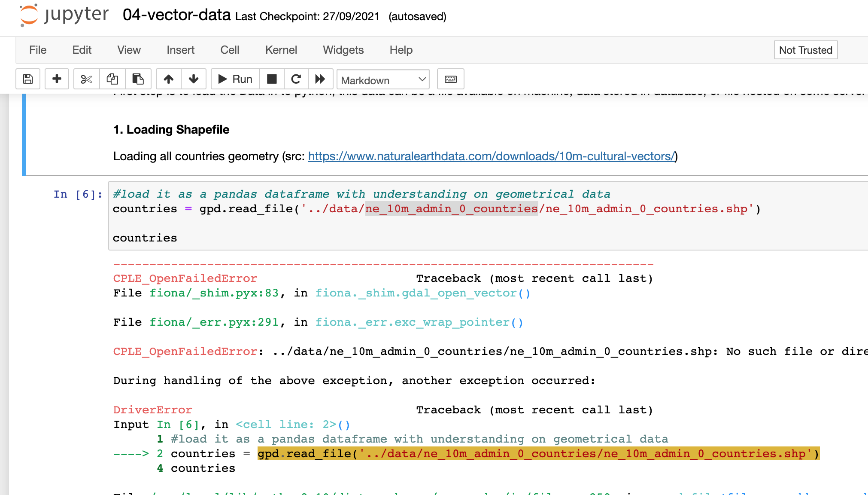The height and width of the screenshot is (495, 868).
Task: Follow the naturalearthdata.com vectors link
Action: coord(491,156)
